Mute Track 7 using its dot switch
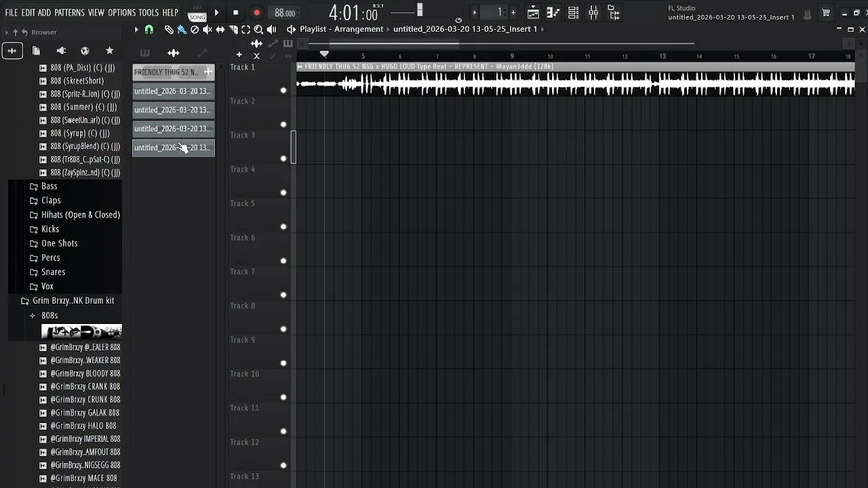 pos(283,295)
